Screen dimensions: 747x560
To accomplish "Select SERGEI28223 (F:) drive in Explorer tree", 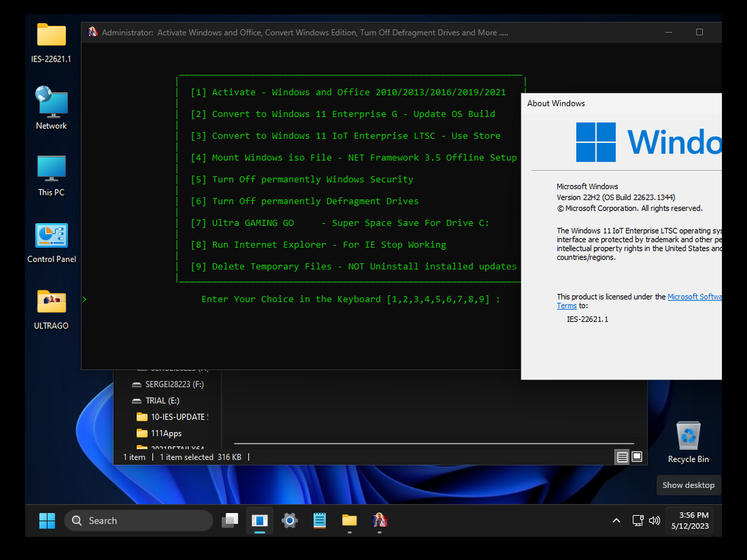I will (x=168, y=384).
